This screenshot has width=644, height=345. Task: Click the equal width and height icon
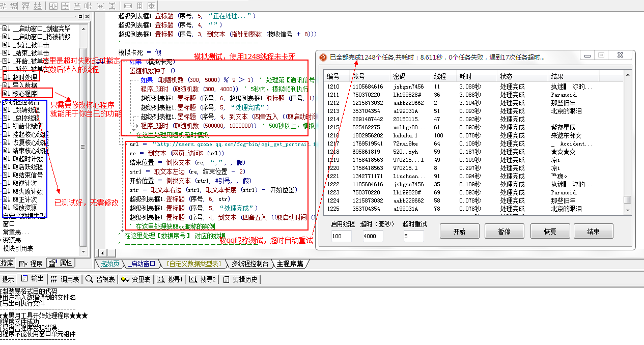[x=151, y=6]
